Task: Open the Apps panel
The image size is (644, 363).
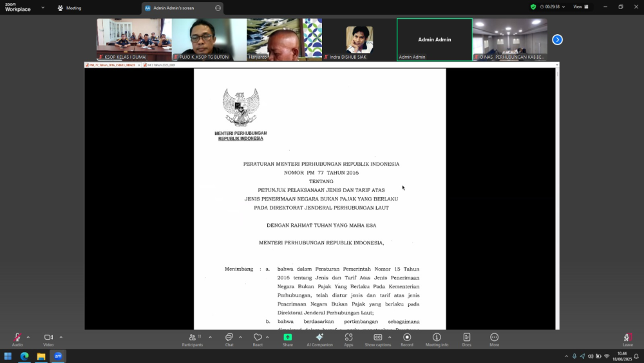Action: [348, 340]
